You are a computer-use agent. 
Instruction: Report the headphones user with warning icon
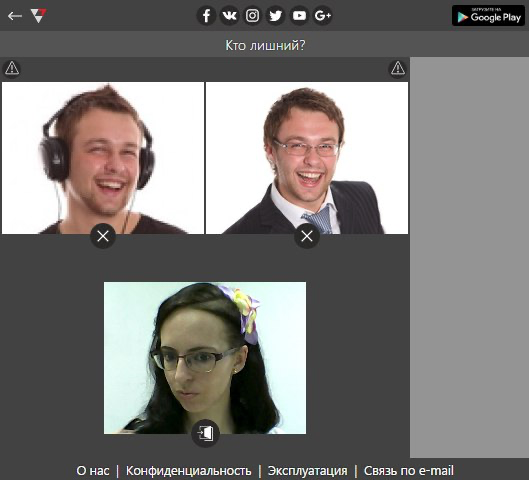[x=12, y=68]
